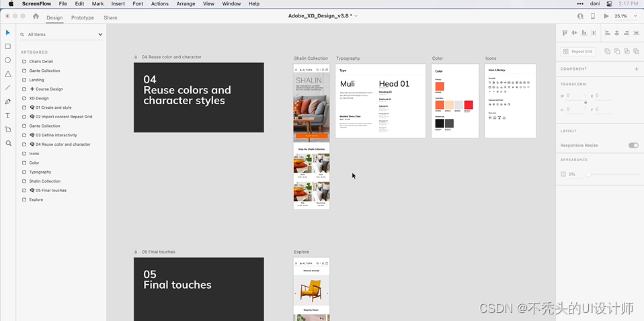The height and width of the screenshot is (321, 644).
Task: Click the primary orange color swatch
Action: click(x=440, y=86)
